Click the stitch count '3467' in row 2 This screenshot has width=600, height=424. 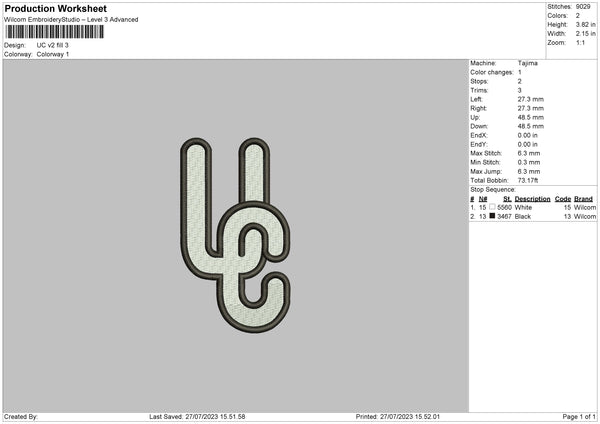click(504, 217)
